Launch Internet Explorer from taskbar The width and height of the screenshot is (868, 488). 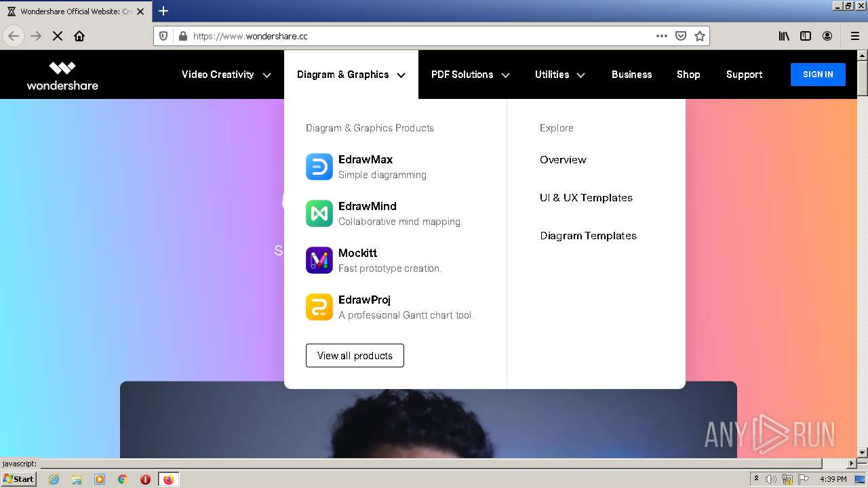54,479
